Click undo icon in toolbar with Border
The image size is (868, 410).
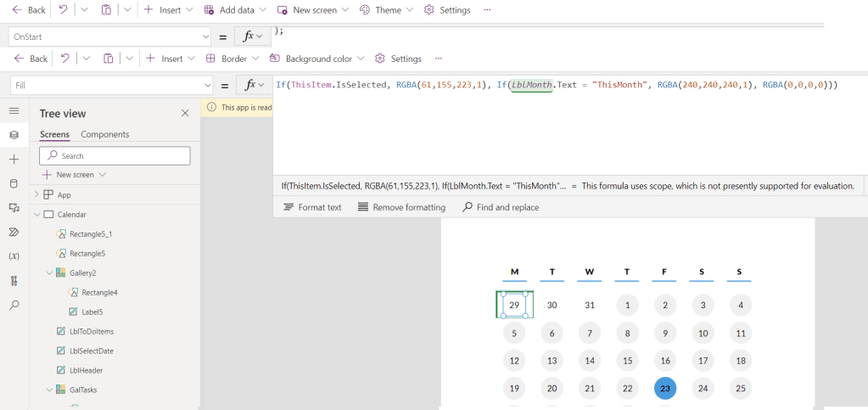[64, 59]
